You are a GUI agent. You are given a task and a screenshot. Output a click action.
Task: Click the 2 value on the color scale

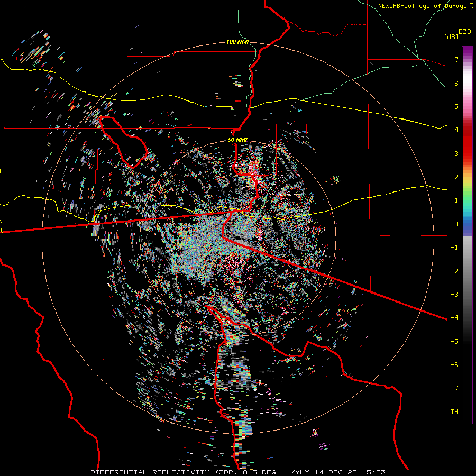point(456,177)
